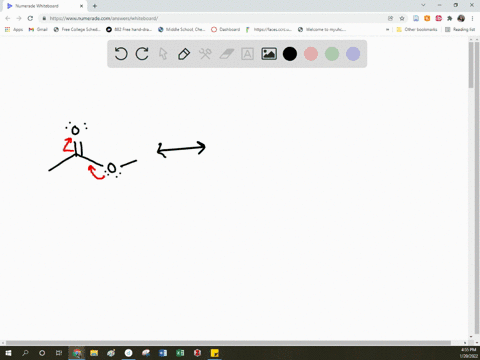
Task: Open Free College Sched... bookmark
Action: click(77, 29)
